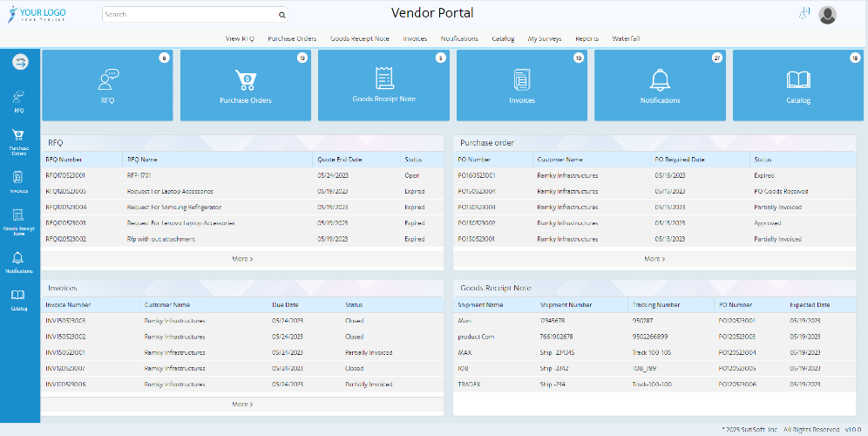Click the Purchase Orders dashboard tile
Screen dimensions: 868x436
(245, 85)
